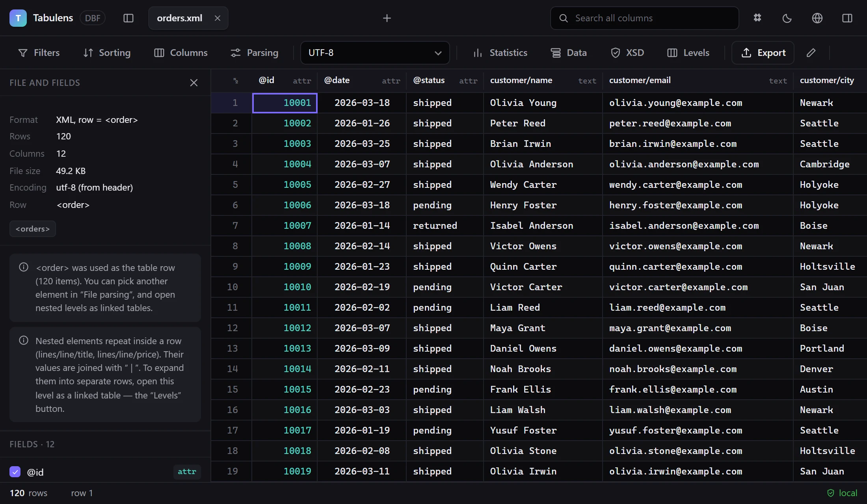Select name cell 'Maya Grant'
The image size is (867, 504).
tap(543, 328)
